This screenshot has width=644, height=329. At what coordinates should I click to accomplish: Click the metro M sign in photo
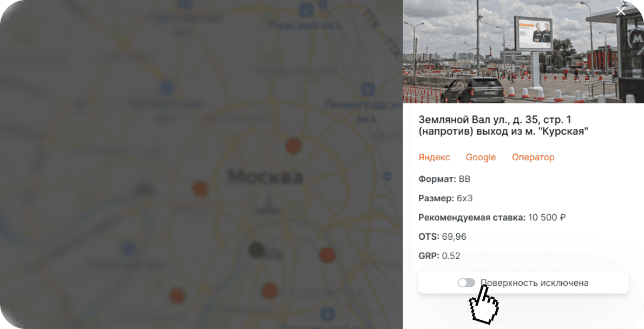pos(636,38)
